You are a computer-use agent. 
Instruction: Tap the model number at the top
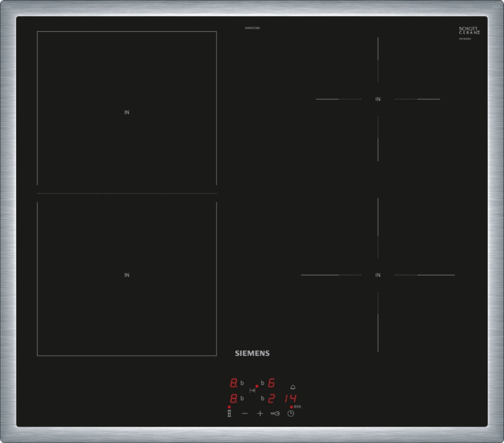[253, 28]
